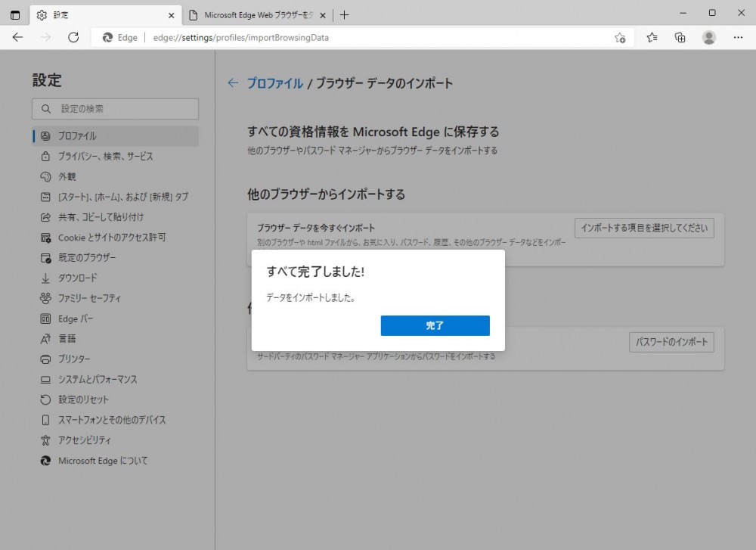Open 設定のリセット page
756x550 pixels.
pos(116,399)
